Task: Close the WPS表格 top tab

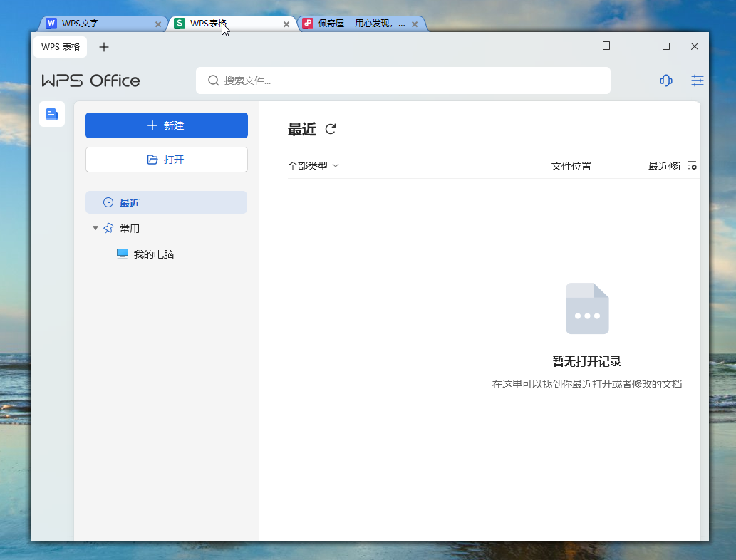Action: (286, 24)
